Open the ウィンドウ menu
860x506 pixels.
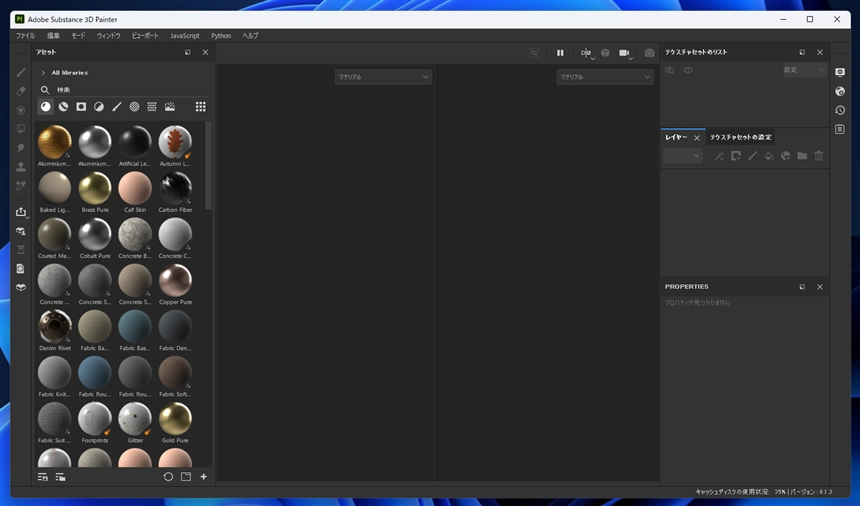(109, 36)
